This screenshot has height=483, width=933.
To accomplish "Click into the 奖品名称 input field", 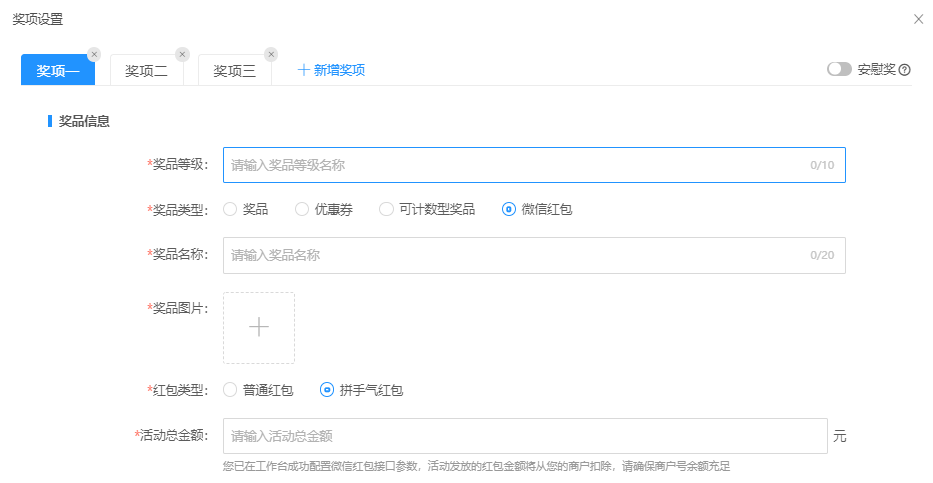I will (x=534, y=255).
